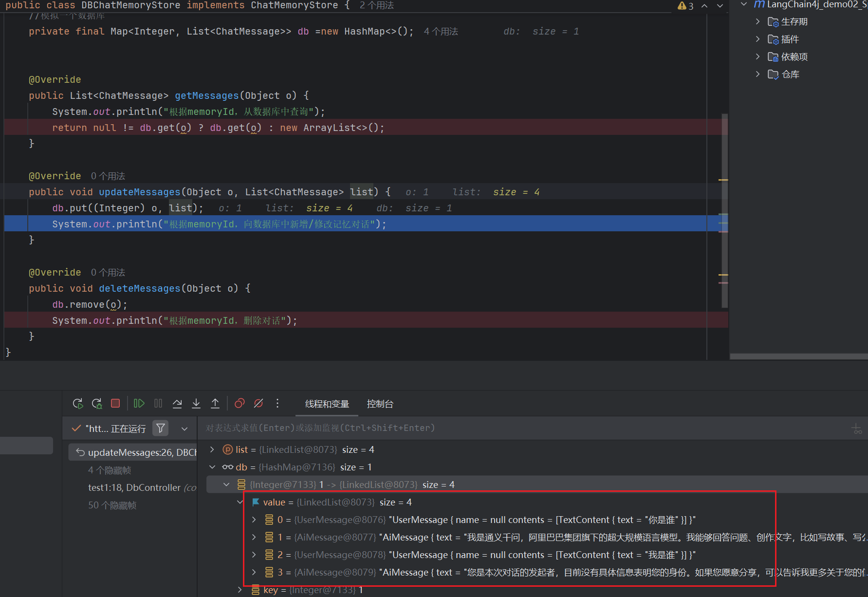Expand the 插件 plugins folder
Viewport: 868px width, 597px height.
coord(757,39)
